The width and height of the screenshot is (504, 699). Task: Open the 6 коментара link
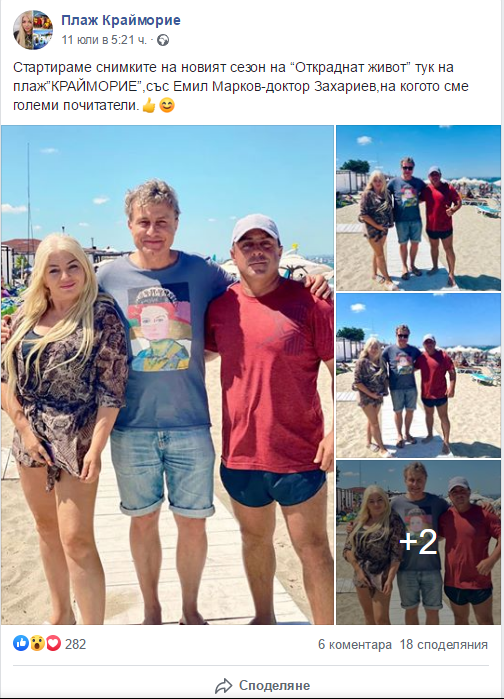tap(355, 645)
